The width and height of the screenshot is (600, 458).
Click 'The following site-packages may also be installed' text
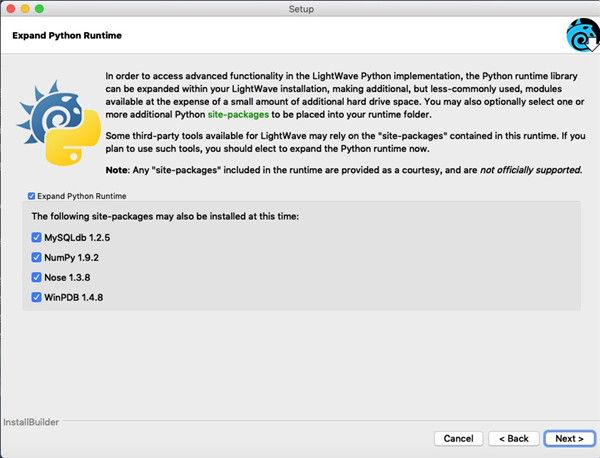point(165,217)
